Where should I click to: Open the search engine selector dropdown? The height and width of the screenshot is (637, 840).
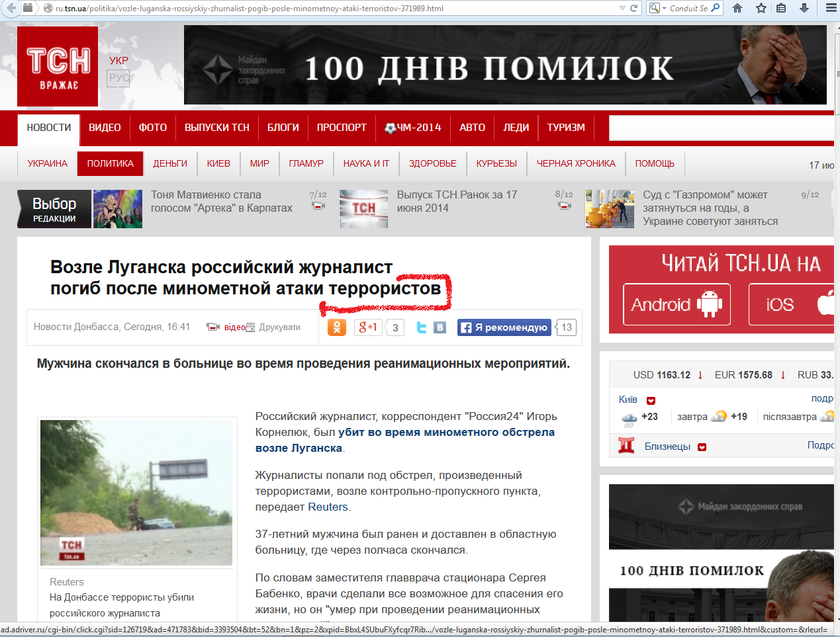pos(657,8)
